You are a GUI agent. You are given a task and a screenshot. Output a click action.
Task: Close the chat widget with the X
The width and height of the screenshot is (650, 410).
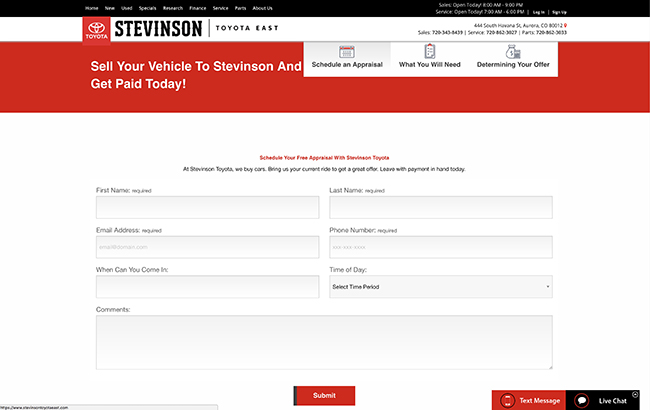click(x=635, y=394)
